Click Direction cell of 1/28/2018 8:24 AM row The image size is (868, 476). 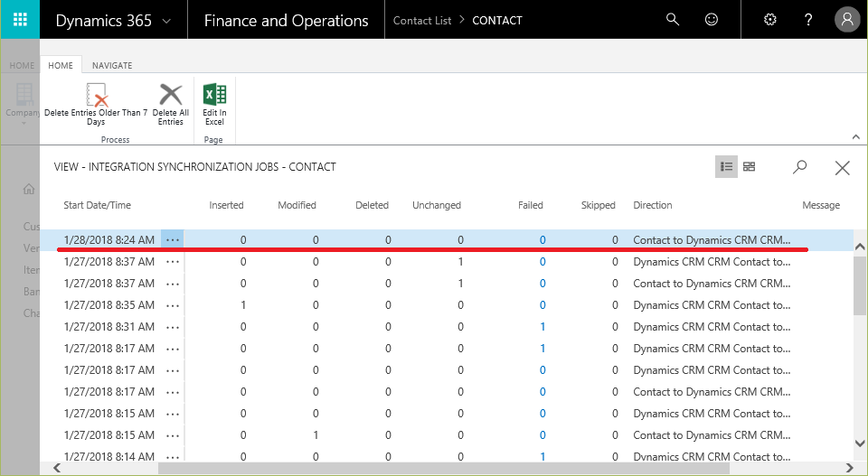[712, 240]
